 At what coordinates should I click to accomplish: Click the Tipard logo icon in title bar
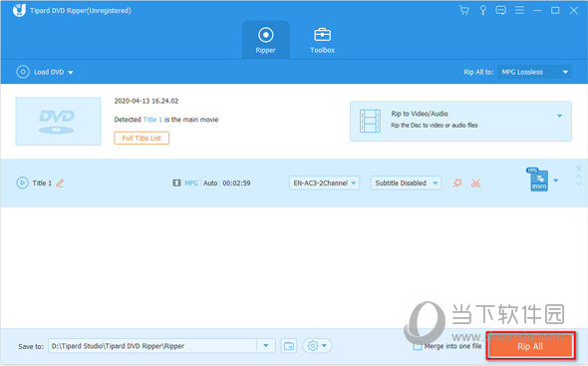(19, 10)
